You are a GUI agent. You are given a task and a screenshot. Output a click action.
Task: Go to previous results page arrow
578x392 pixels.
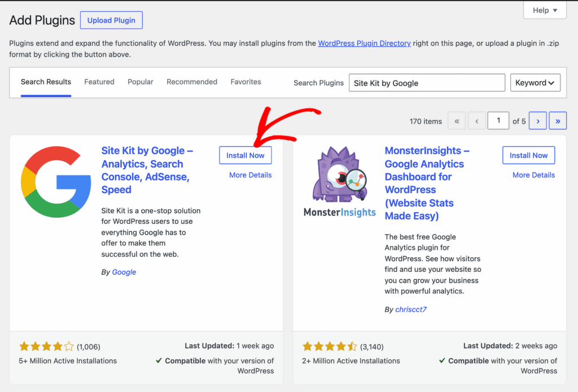click(476, 121)
